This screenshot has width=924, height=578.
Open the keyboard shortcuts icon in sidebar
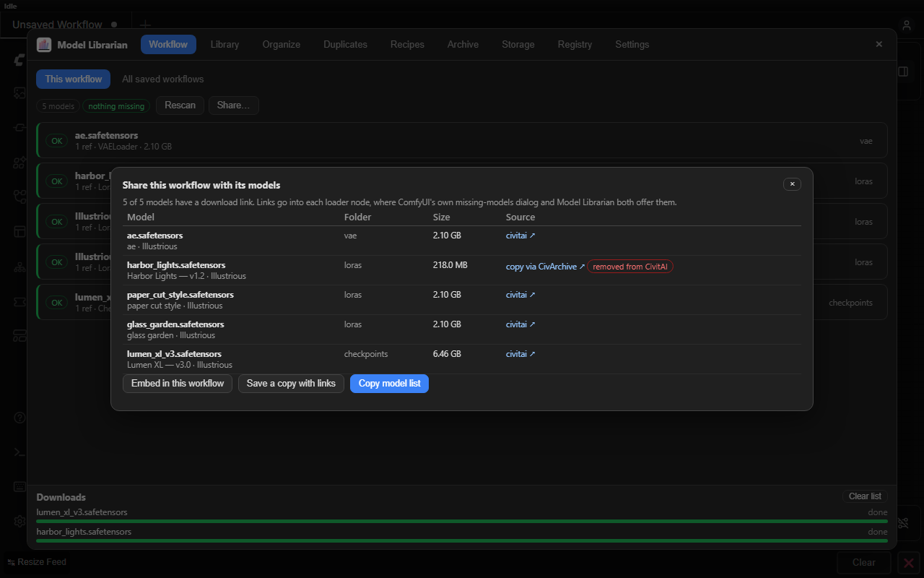(19, 486)
